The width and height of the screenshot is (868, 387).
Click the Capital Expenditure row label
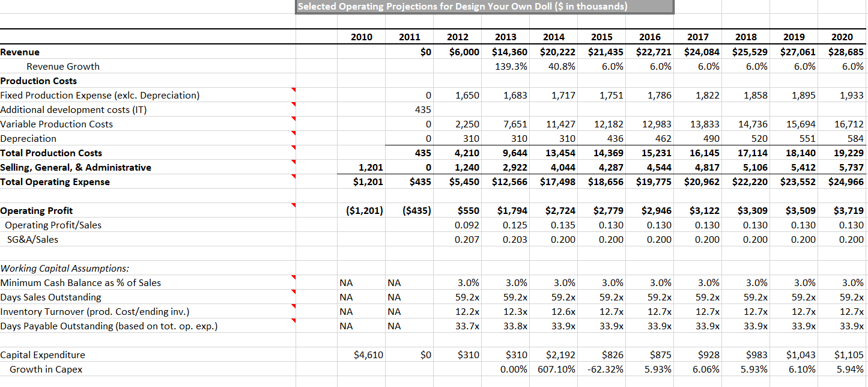pos(43,355)
